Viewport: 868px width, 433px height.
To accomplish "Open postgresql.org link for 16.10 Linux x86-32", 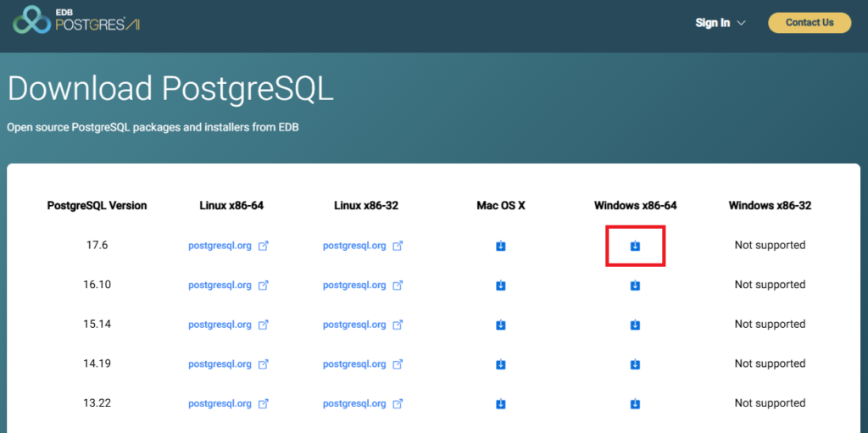I will (354, 286).
